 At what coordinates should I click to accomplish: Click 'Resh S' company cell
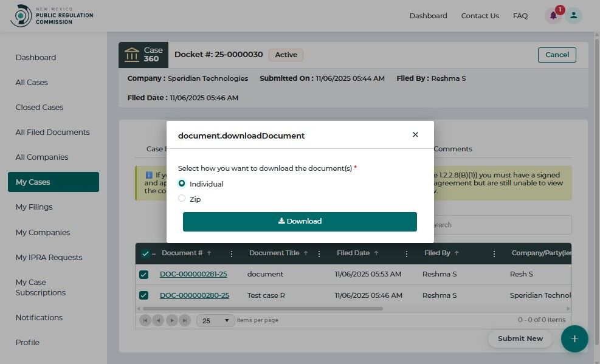[x=521, y=274]
